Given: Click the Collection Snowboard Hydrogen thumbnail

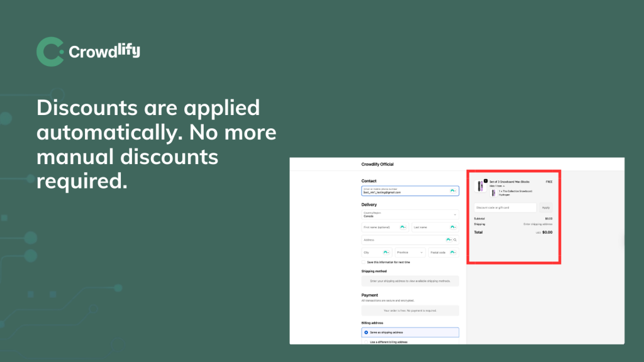Looking at the screenshot, I should click(494, 193).
